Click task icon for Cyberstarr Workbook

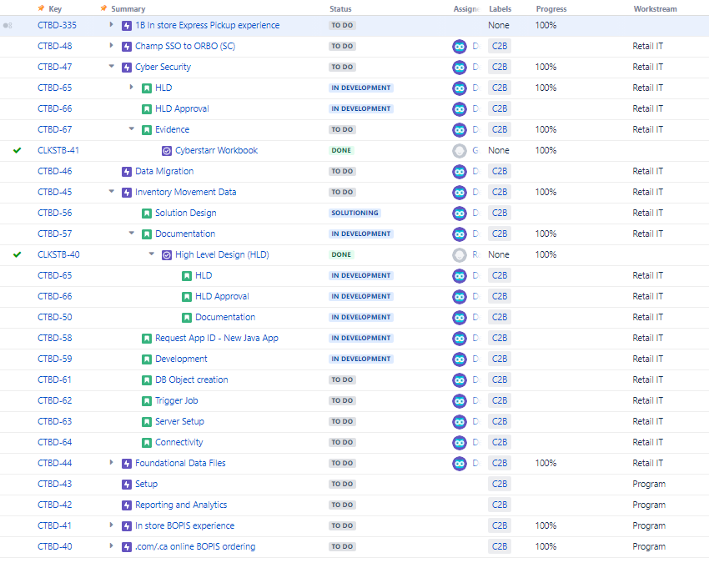coord(166,150)
